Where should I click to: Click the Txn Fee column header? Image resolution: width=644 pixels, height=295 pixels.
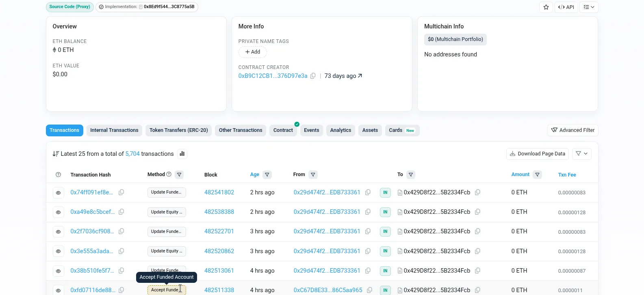tap(567, 175)
